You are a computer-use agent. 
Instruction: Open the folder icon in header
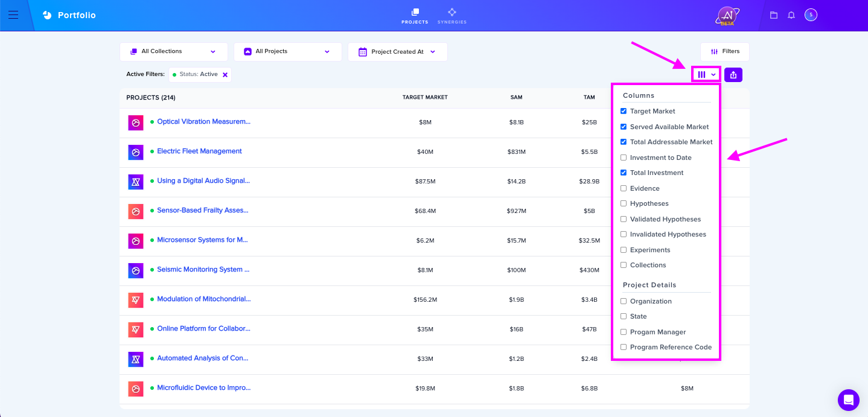pos(774,15)
